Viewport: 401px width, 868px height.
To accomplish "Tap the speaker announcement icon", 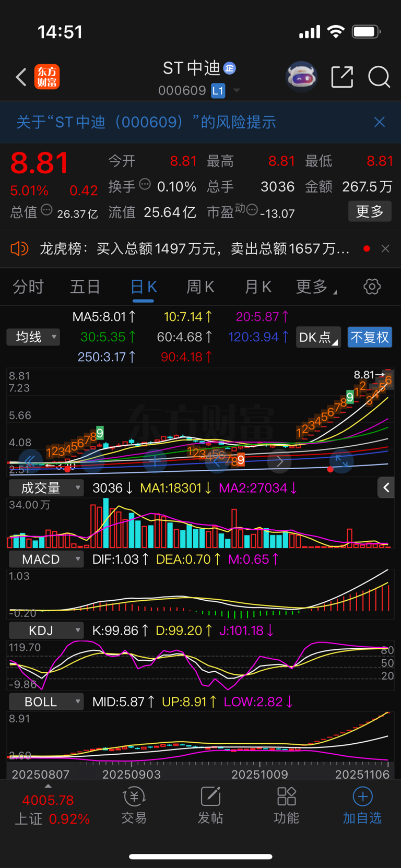I will [x=19, y=248].
